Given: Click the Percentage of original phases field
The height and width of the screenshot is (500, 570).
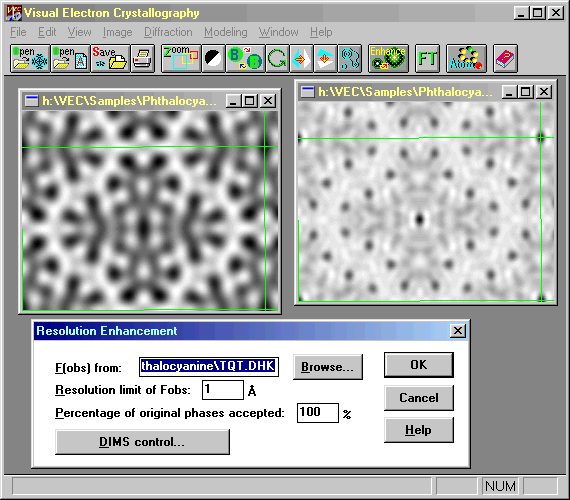Looking at the screenshot, I should [318, 413].
